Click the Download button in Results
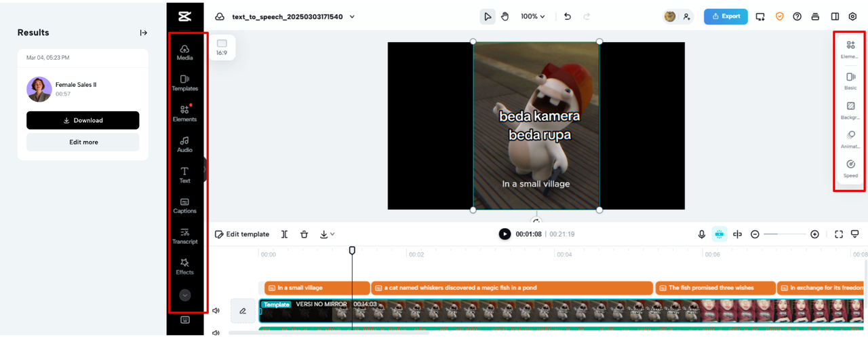This screenshot has height=338, width=868. pos(83,120)
